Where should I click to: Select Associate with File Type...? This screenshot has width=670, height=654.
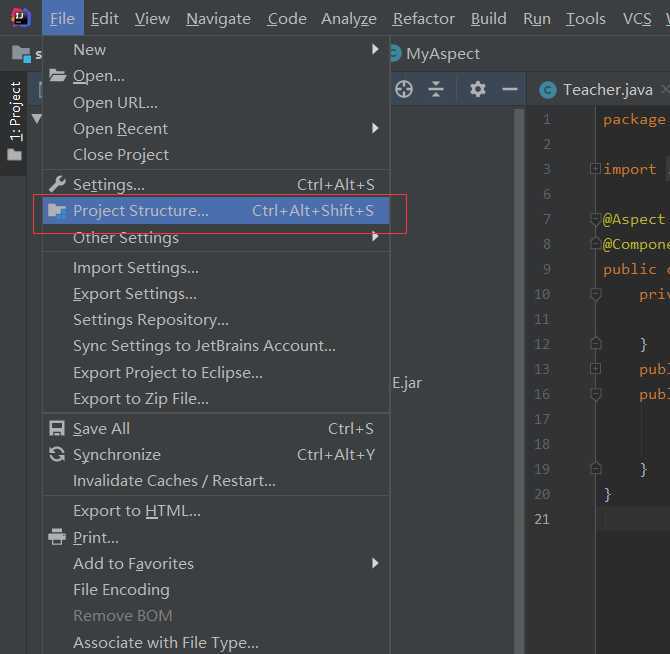pyautogui.click(x=216, y=642)
